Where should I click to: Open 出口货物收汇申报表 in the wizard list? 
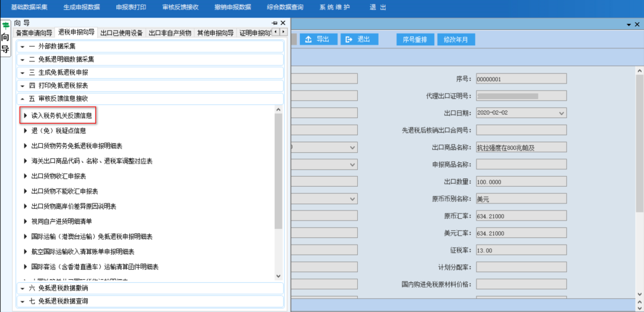tap(58, 176)
